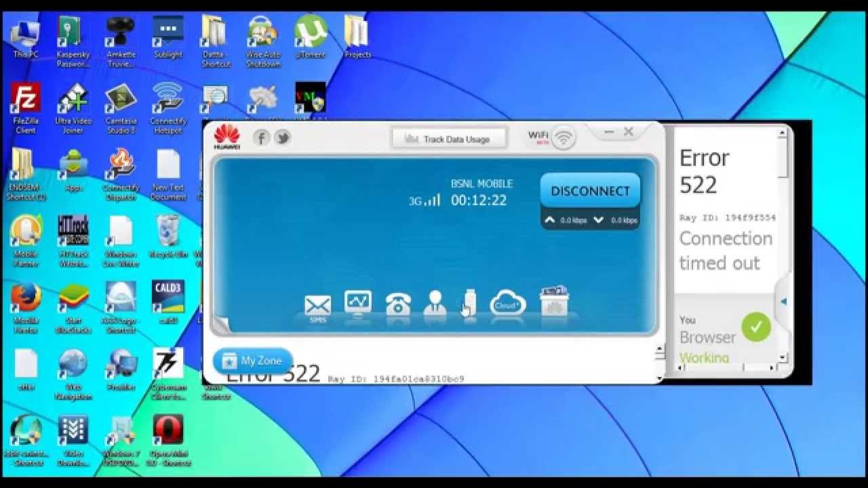Image resolution: width=868 pixels, height=488 pixels.
Task: Click the side panel horizontal scrollbar
Action: point(726,367)
